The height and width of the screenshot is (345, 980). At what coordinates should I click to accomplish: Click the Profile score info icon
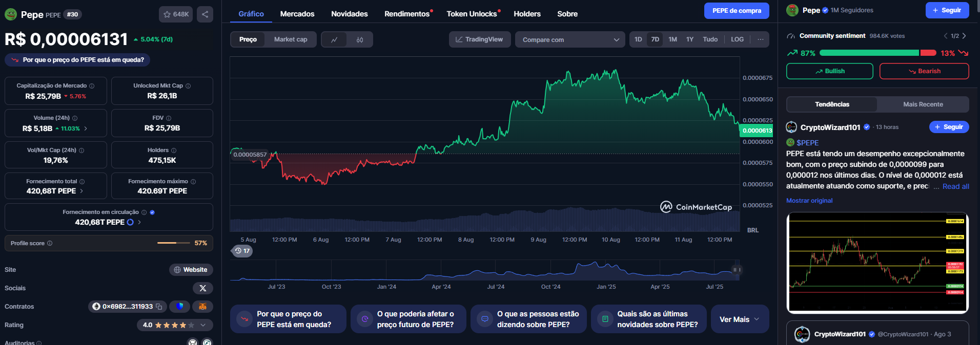(50, 243)
